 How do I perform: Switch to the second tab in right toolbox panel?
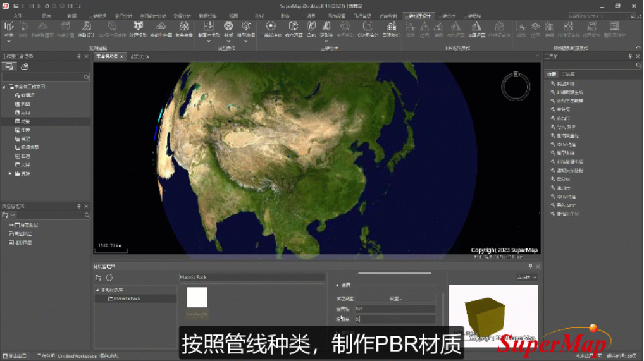tap(569, 75)
